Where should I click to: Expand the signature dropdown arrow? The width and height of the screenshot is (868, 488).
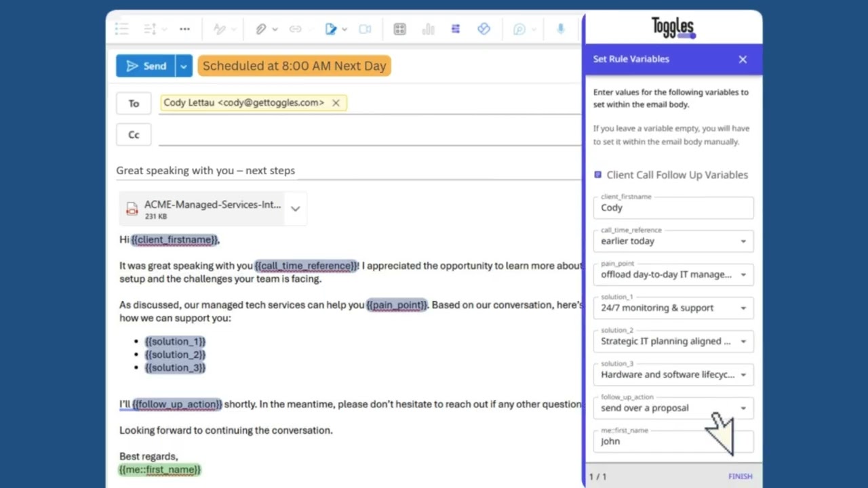(x=344, y=29)
